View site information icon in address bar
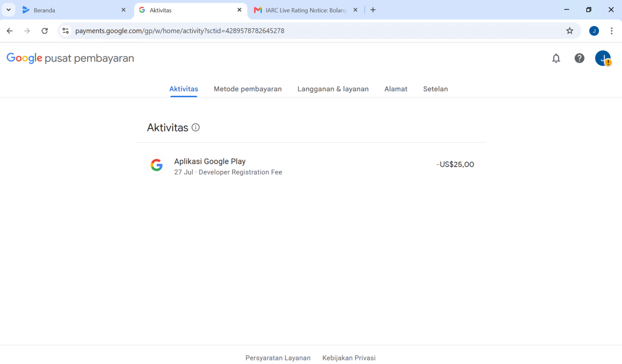This screenshot has height=364, width=622. [x=66, y=31]
